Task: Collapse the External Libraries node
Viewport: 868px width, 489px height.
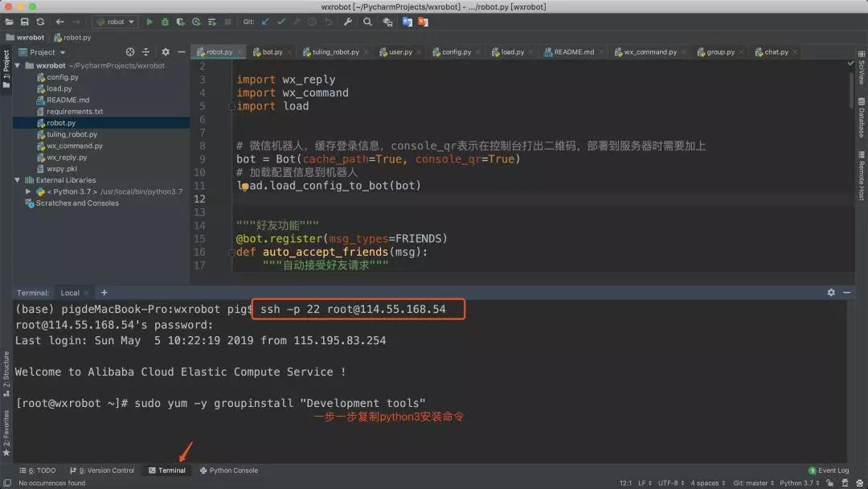Action: pyautogui.click(x=17, y=180)
